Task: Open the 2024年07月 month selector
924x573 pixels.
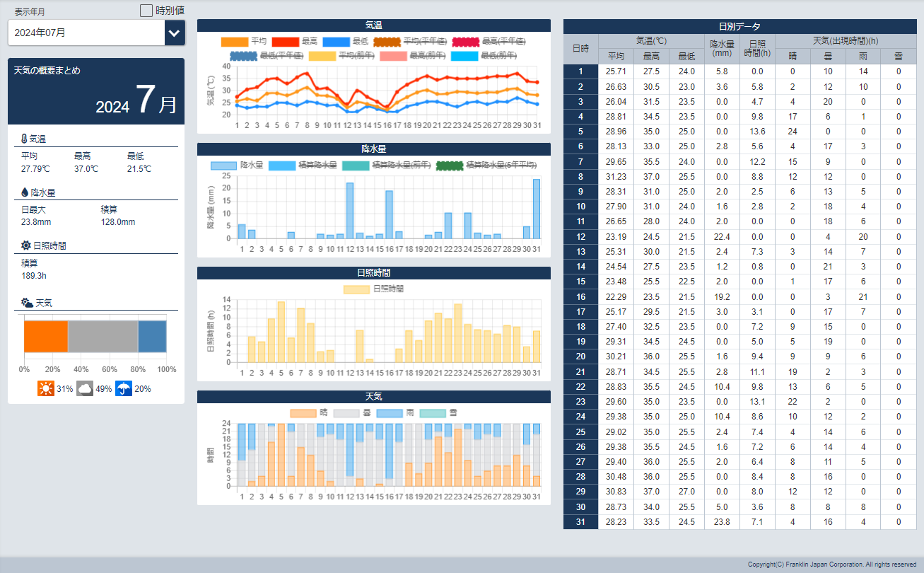Action: 86,33
